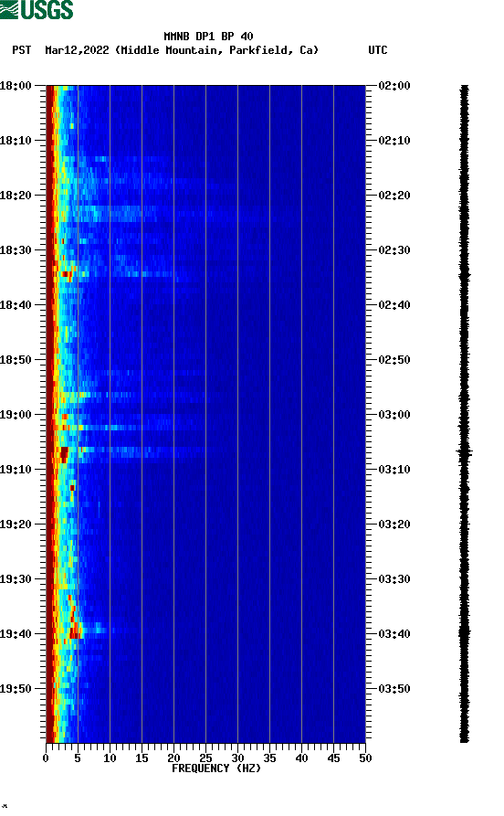Click the 03:40 UTC time label
504x816 pixels.
tap(394, 634)
